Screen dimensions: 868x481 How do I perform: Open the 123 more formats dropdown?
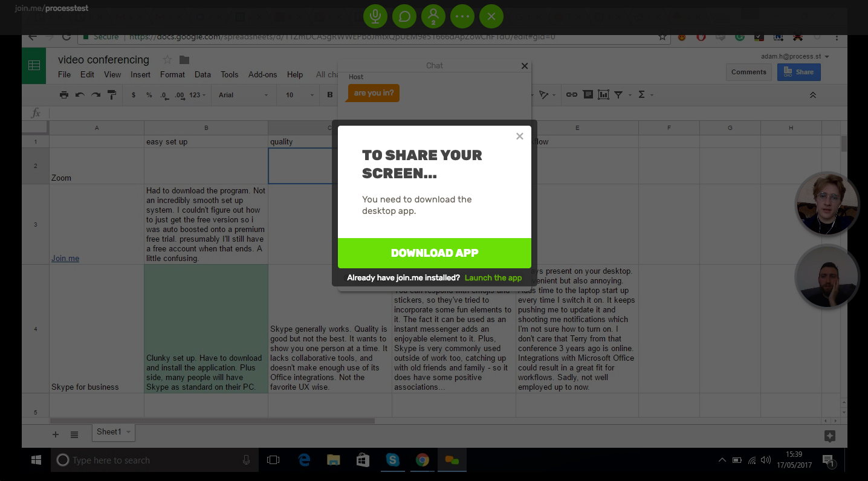[x=198, y=95]
